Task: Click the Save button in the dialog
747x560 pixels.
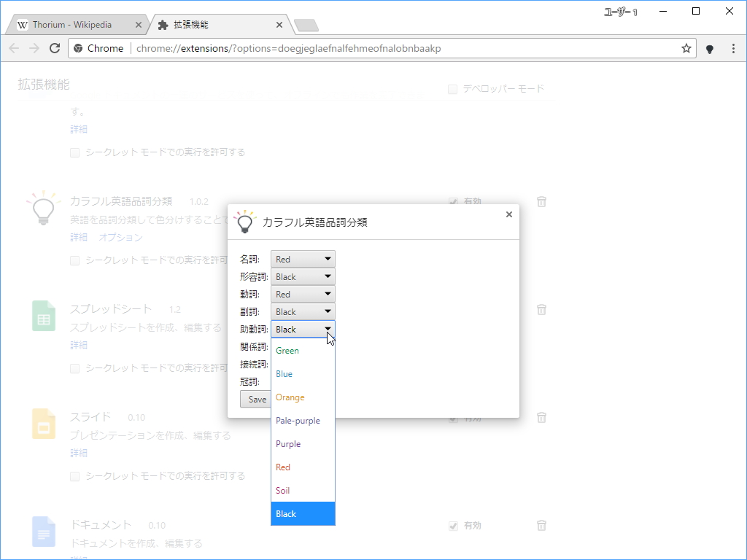Action: tap(255, 399)
